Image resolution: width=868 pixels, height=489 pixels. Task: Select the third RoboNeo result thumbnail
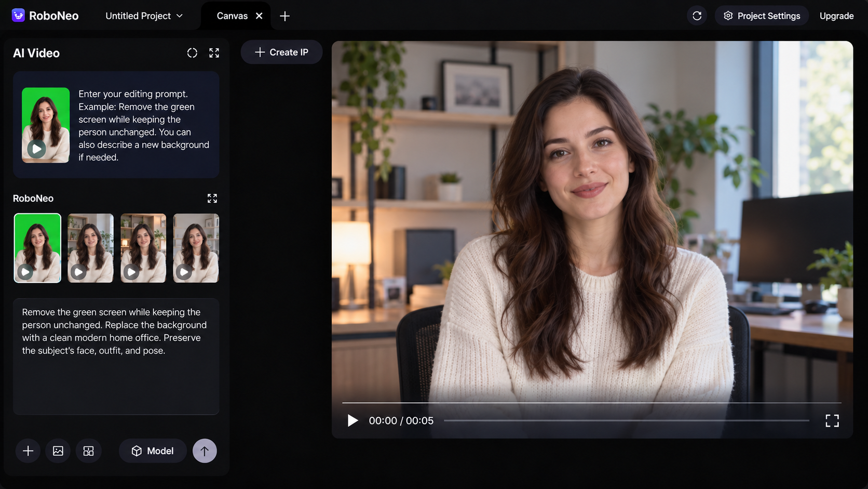tap(143, 248)
